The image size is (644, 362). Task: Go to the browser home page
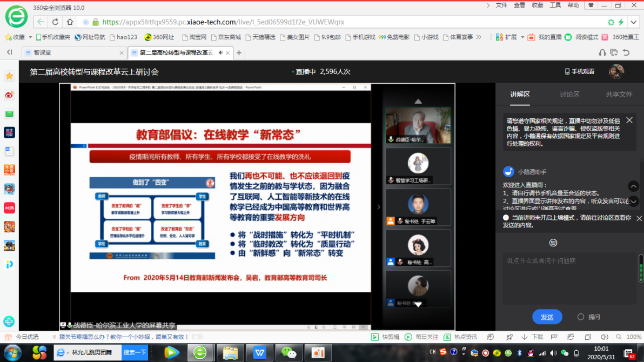tap(70, 22)
